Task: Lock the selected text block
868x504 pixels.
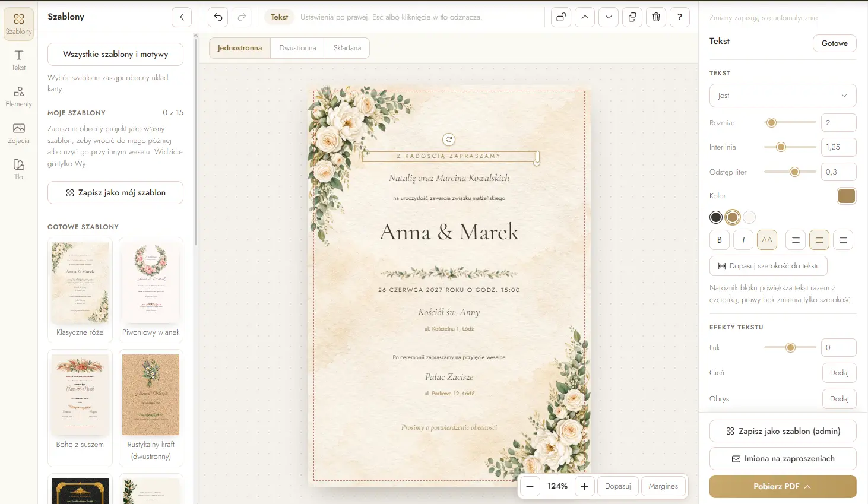Action: tap(561, 17)
